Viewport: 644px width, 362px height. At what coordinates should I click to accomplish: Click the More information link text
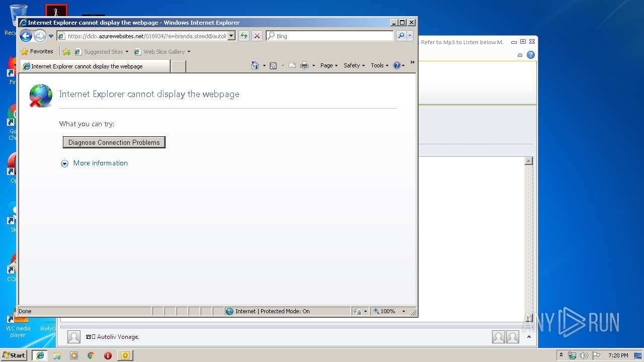pos(101,163)
